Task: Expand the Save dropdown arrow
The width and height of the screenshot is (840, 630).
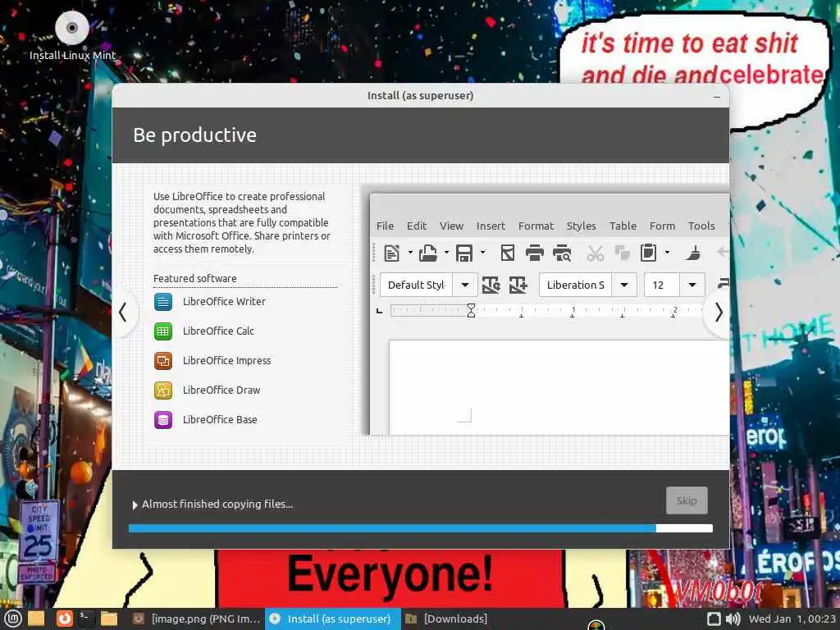Action: (482, 252)
